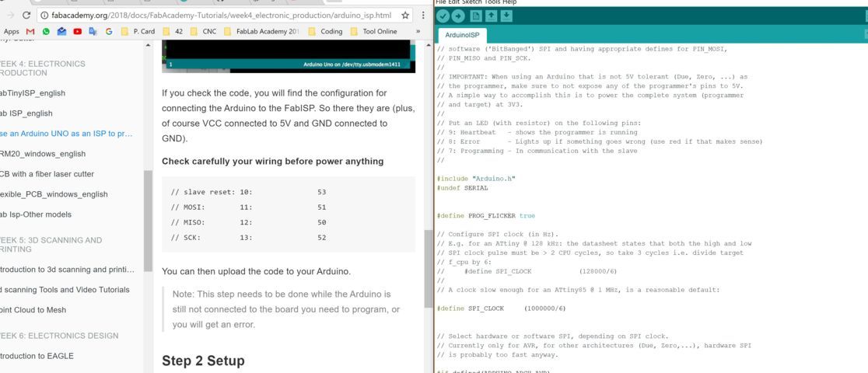Open the Coding bookmark folder

tap(325, 32)
